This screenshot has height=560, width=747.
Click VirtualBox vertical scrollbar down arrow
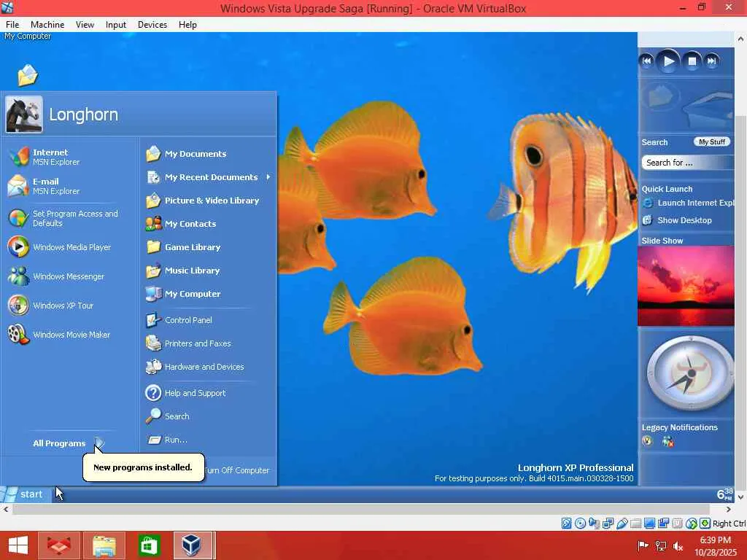pos(740,497)
